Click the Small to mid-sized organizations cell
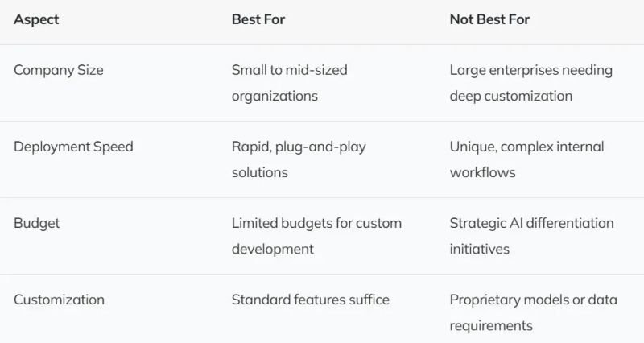 click(x=289, y=83)
